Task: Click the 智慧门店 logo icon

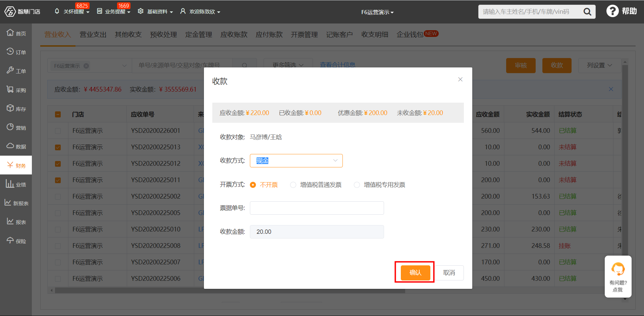Action: point(10,11)
